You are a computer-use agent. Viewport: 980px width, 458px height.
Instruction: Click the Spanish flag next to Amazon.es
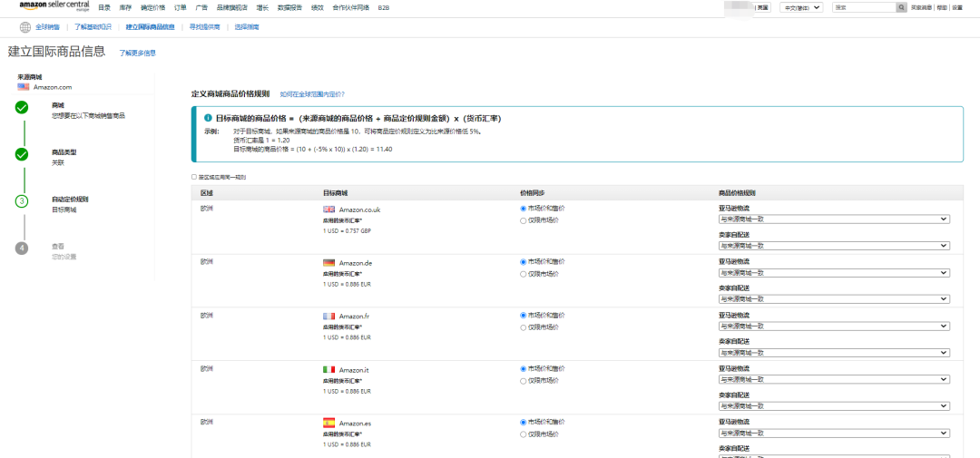coord(328,423)
